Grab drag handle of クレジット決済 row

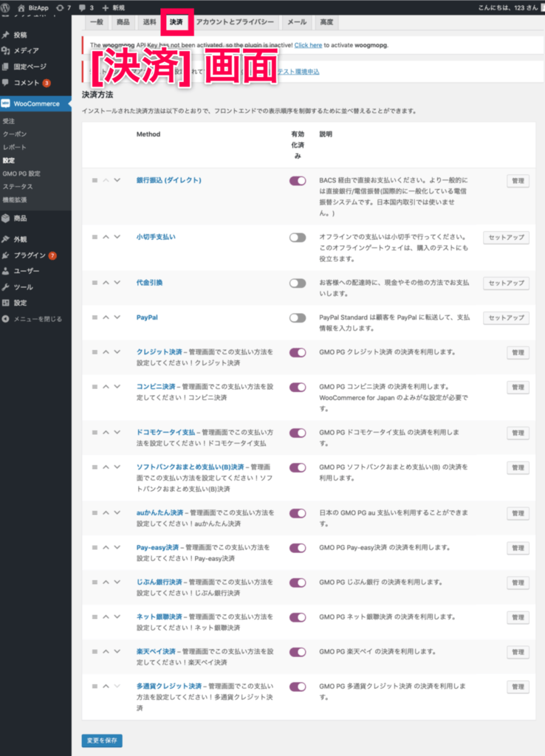(95, 352)
